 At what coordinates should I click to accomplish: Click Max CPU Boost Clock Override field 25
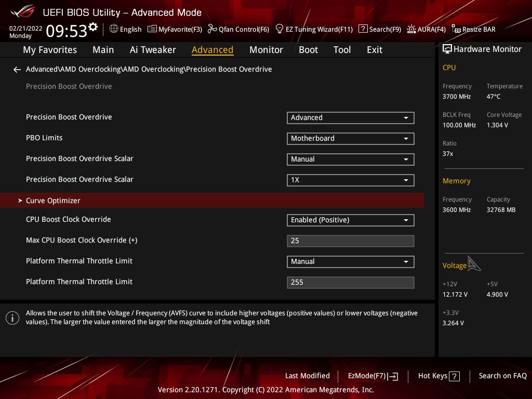(x=351, y=241)
